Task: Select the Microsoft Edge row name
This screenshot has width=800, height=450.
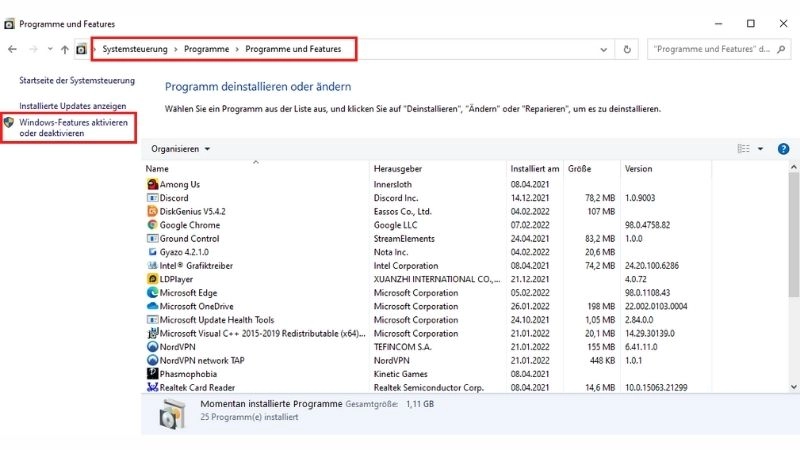Action: pyautogui.click(x=188, y=293)
